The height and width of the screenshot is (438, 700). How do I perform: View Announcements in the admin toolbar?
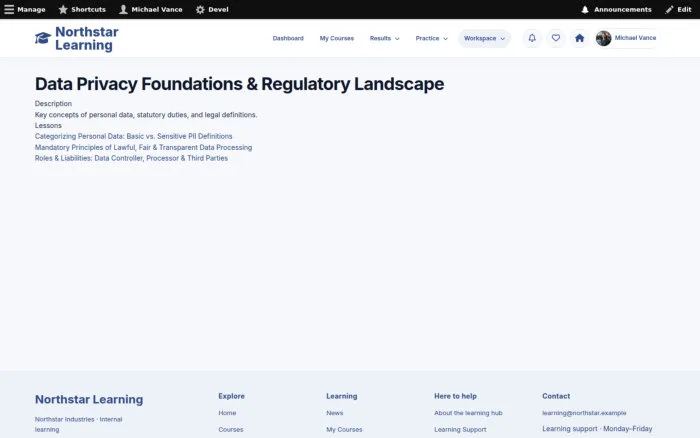click(616, 9)
